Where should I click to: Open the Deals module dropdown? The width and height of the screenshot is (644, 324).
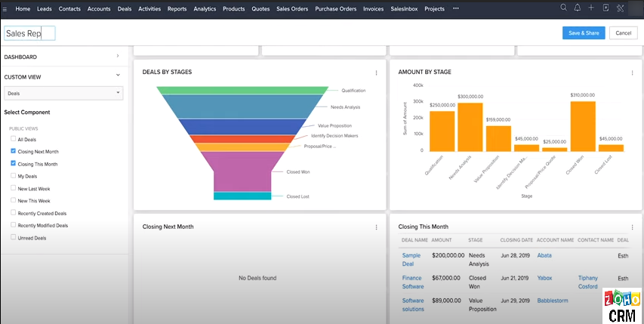(63, 94)
